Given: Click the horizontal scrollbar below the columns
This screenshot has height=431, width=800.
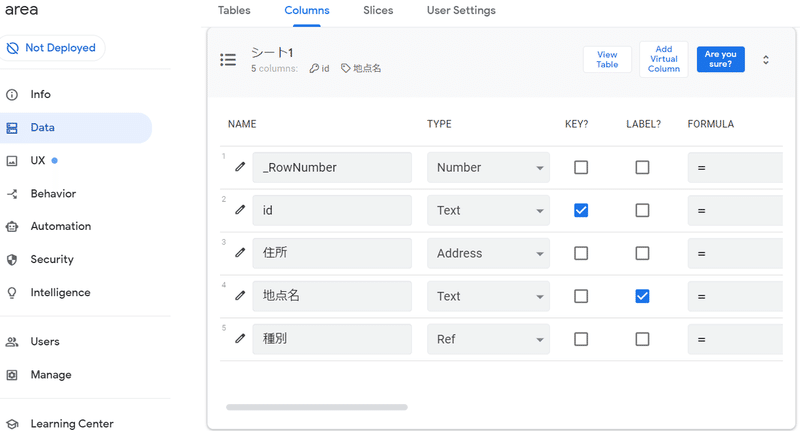Looking at the screenshot, I should point(317,407).
